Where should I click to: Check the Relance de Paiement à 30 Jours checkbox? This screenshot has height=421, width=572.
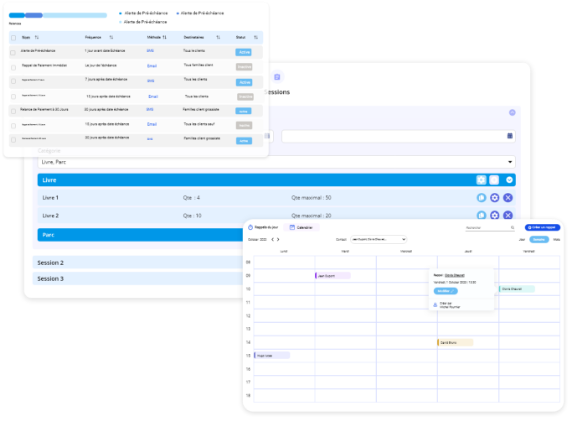[13, 111]
